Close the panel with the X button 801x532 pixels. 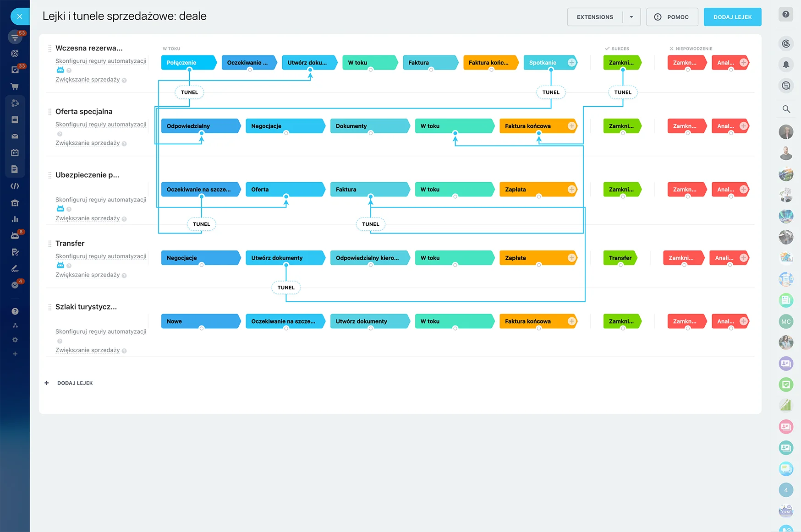[x=19, y=16]
